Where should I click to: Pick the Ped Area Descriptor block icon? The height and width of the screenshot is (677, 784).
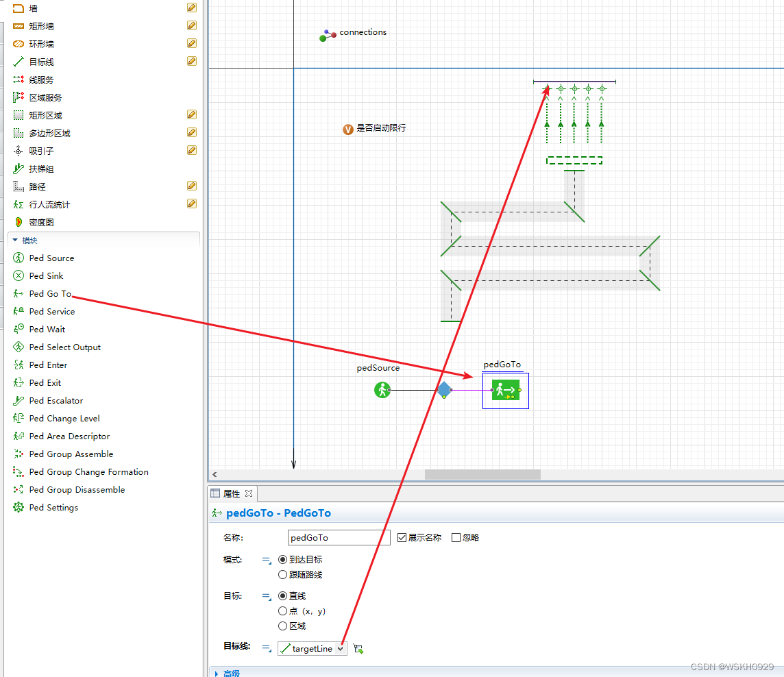19,436
